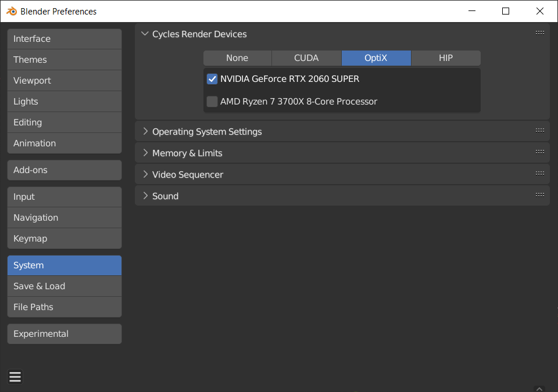Image resolution: width=558 pixels, height=392 pixels.
Task: Close the Blender Preferences window
Action: (x=540, y=11)
